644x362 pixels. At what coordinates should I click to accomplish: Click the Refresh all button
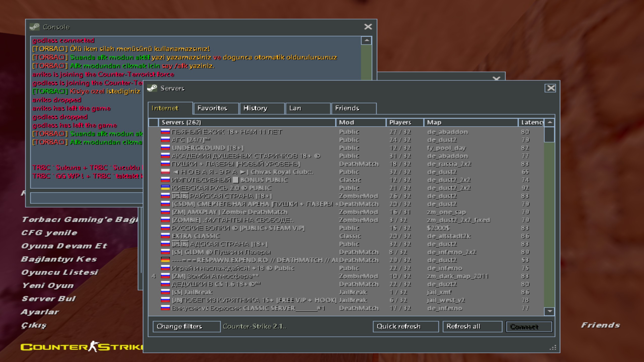(x=472, y=327)
